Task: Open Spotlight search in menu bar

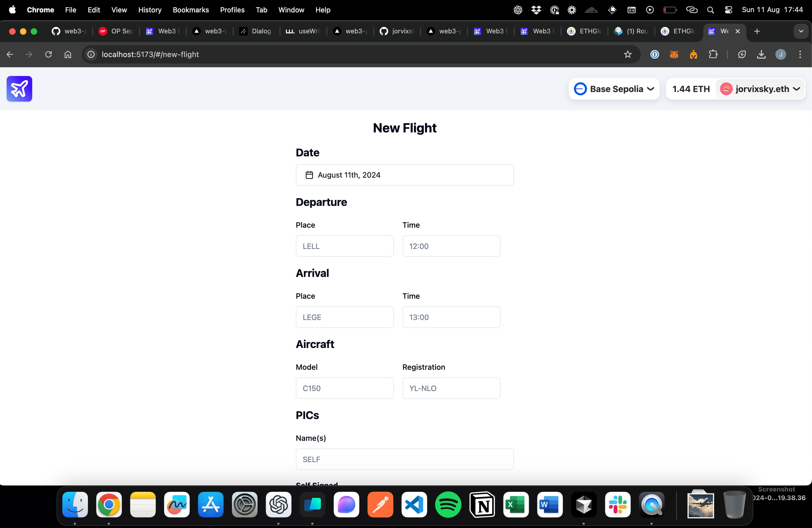Action: click(x=711, y=10)
